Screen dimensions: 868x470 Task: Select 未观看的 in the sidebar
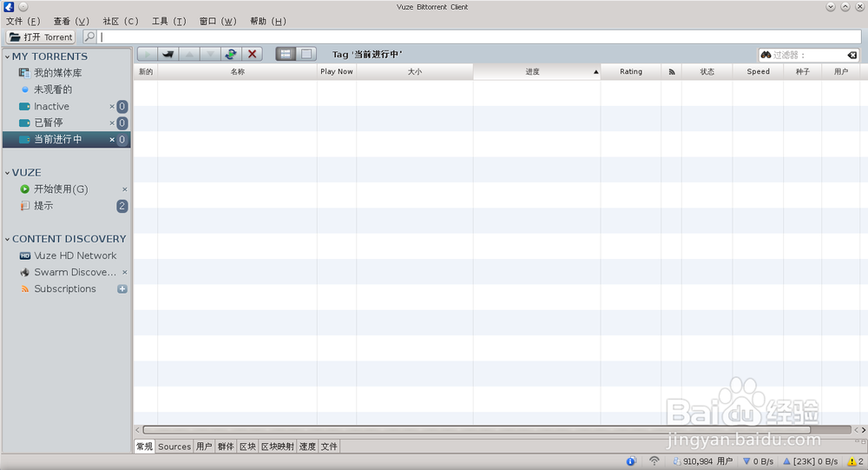tap(53, 89)
